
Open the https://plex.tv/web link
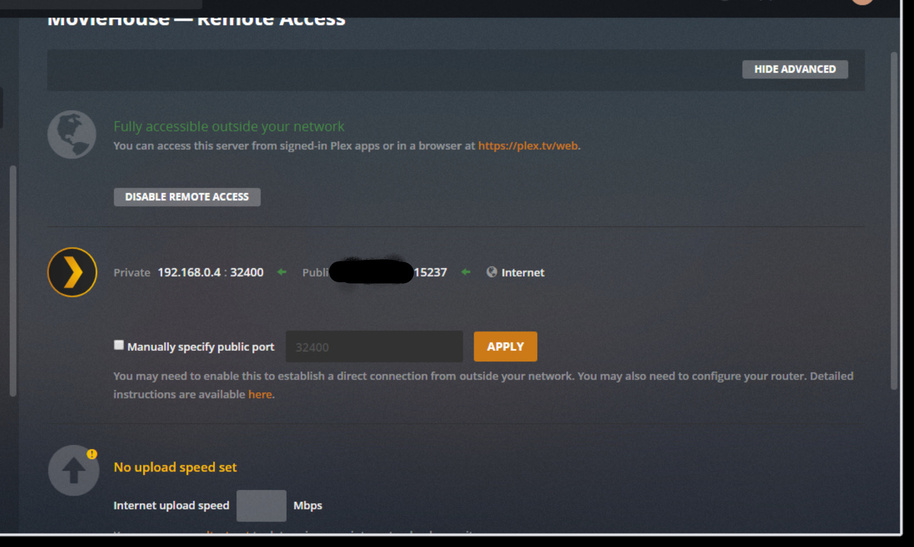coord(528,146)
